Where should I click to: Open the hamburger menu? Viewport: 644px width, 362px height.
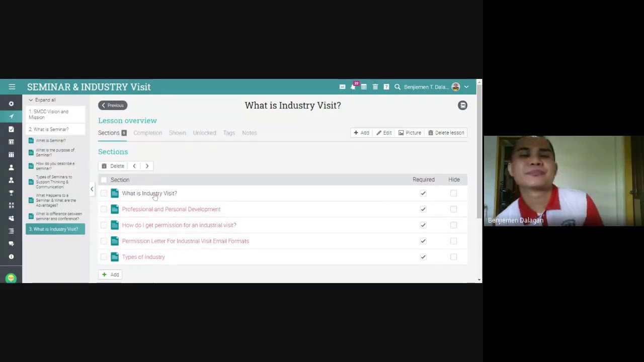click(12, 87)
